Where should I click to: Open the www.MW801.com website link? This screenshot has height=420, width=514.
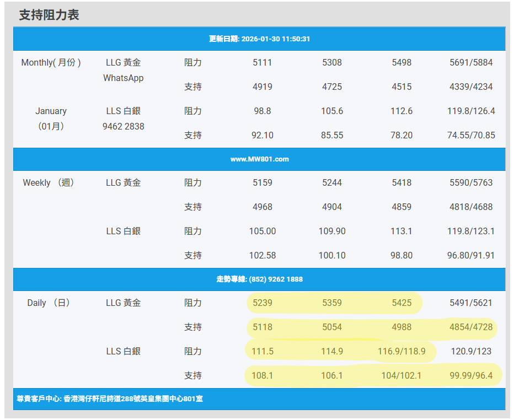click(259, 159)
